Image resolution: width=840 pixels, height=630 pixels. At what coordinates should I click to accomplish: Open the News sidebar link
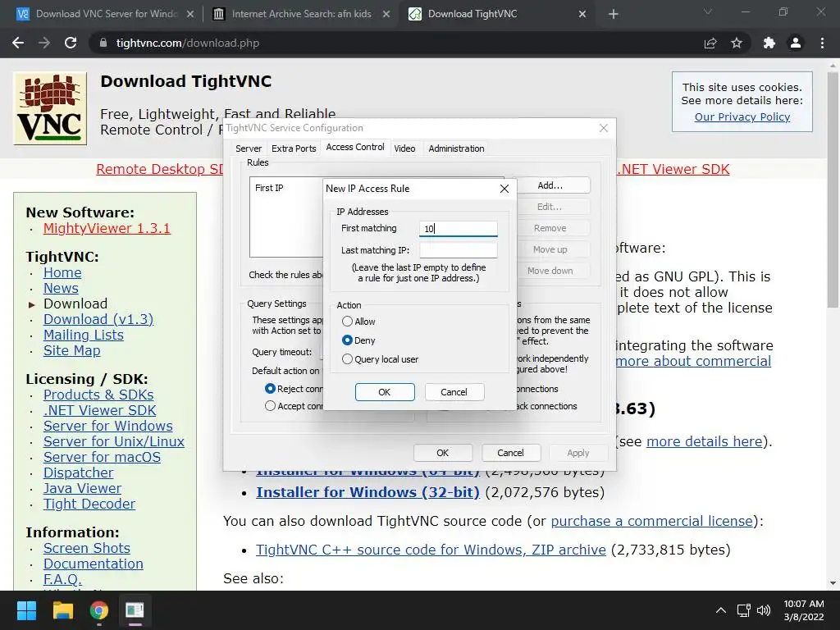coord(61,288)
